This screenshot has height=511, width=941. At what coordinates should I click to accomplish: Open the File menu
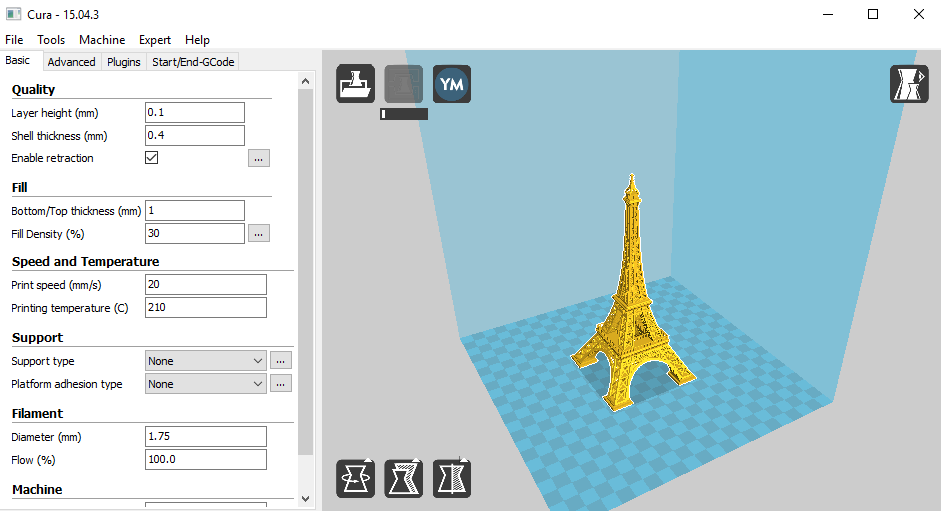click(14, 40)
